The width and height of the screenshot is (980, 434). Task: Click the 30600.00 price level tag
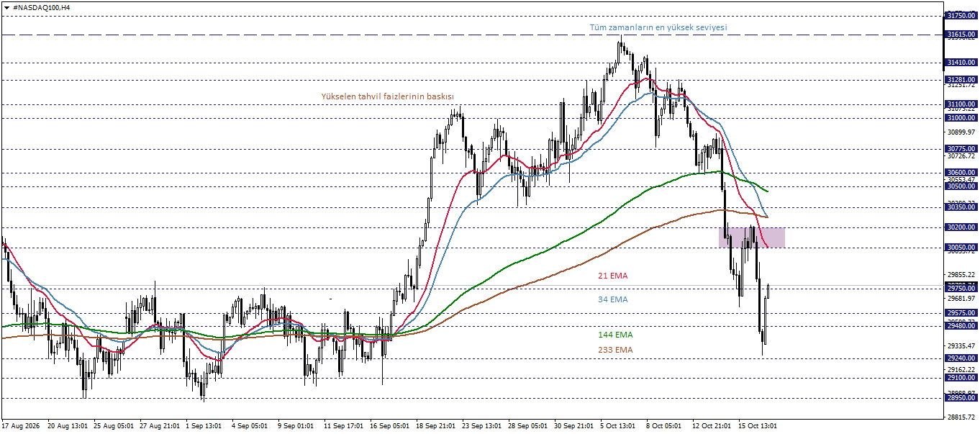[961, 173]
